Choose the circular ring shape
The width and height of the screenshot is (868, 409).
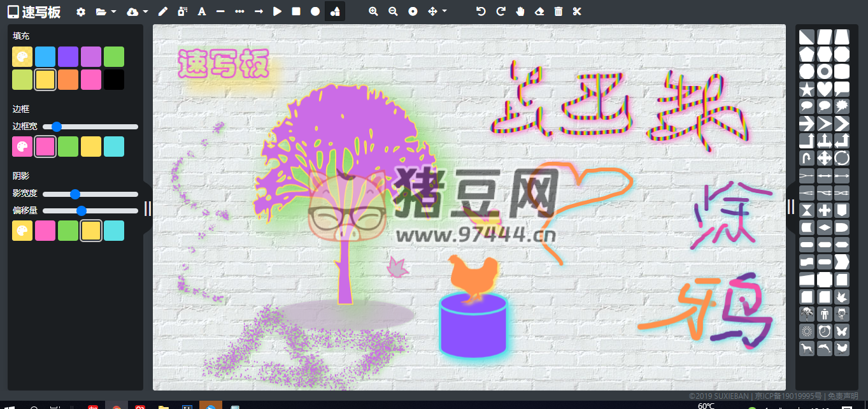point(824,71)
